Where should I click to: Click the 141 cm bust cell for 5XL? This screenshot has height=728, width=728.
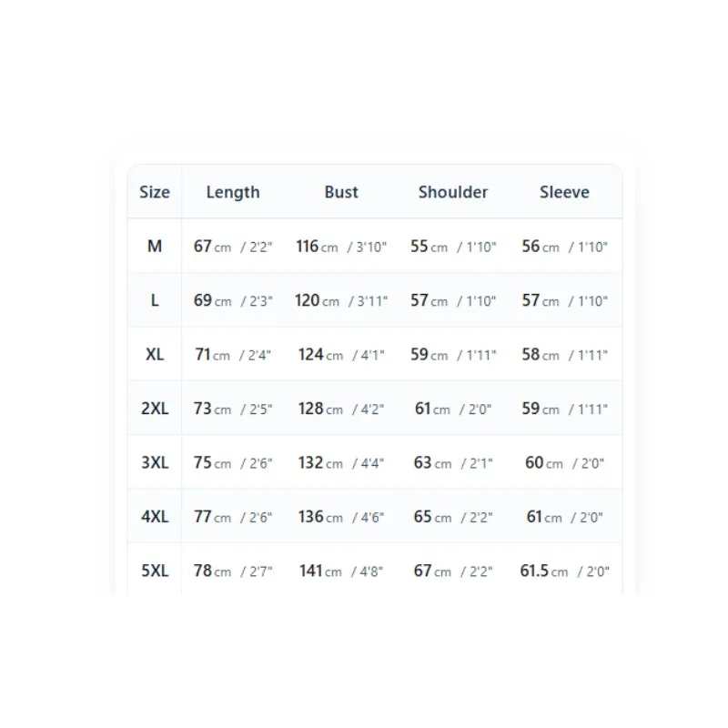pyautogui.click(x=341, y=571)
